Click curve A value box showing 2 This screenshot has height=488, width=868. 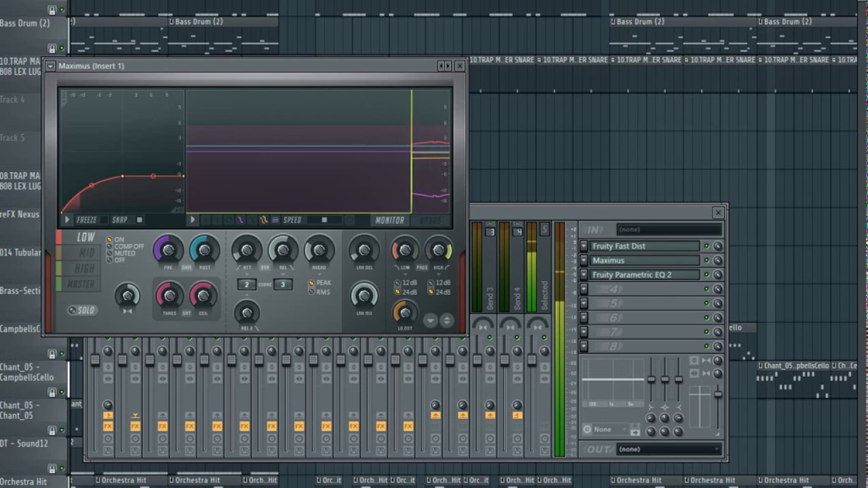click(x=246, y=285)
